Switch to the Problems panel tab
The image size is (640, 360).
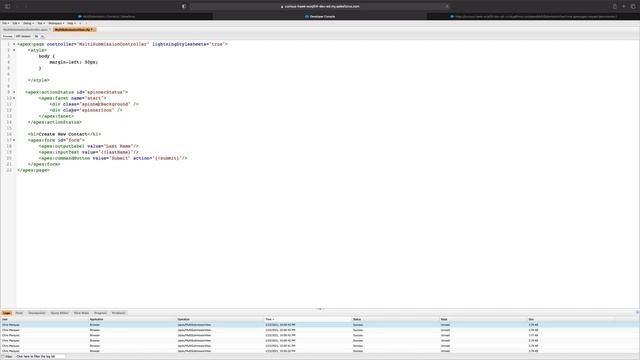119,313
